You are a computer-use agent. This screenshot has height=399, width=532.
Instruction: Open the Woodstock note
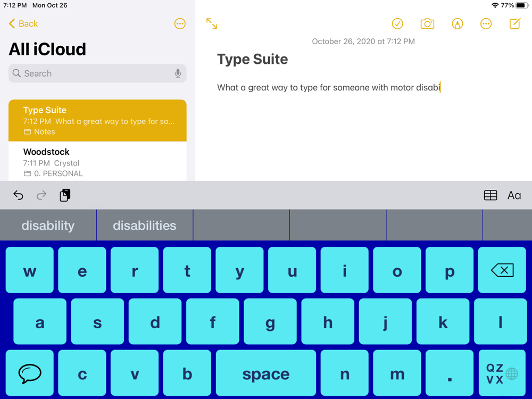point(97,162)
